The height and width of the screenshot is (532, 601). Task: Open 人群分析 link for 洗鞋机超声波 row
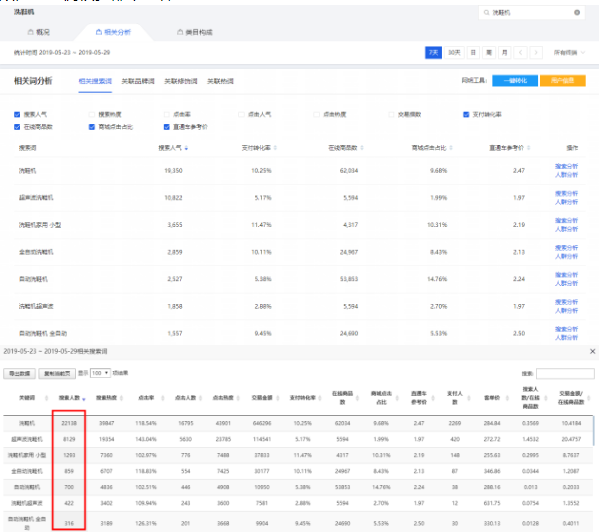pos(566,310)
